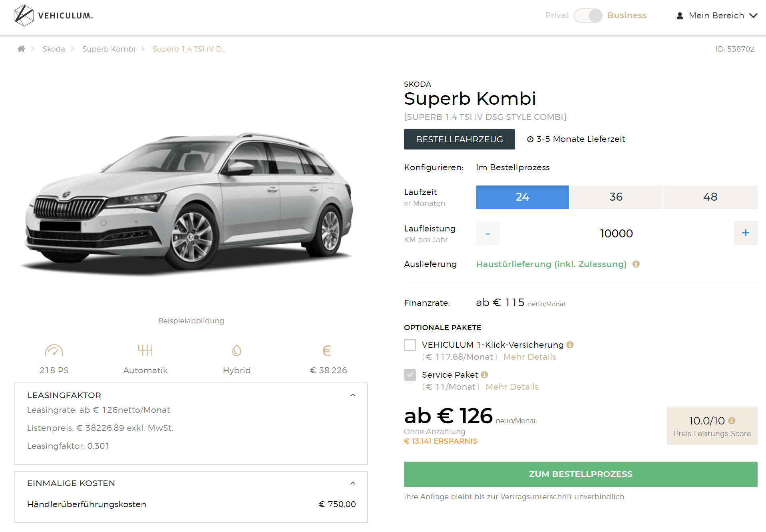Open Mehr Details for the insurance package
This screenshot has height=532, width=766.
[x=529, y=357]
